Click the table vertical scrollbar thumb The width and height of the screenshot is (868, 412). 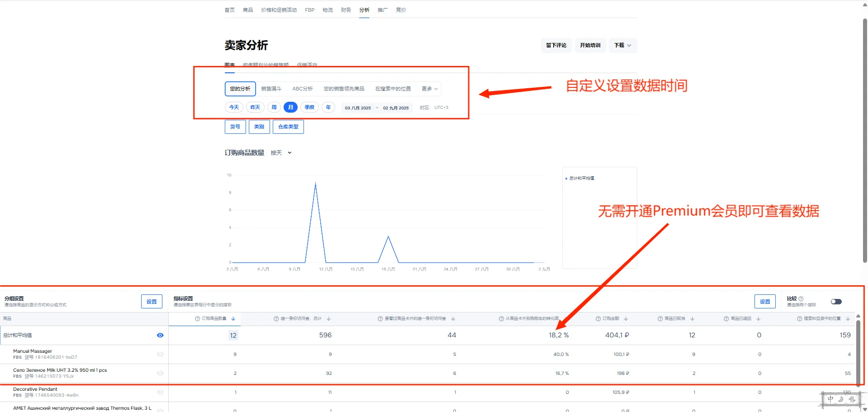pos(858,353)
